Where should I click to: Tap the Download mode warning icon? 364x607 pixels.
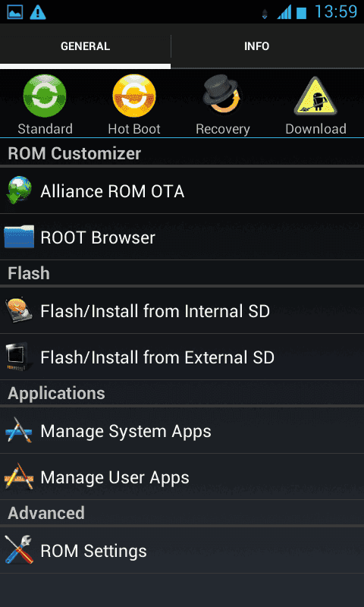tap(315, 96)
